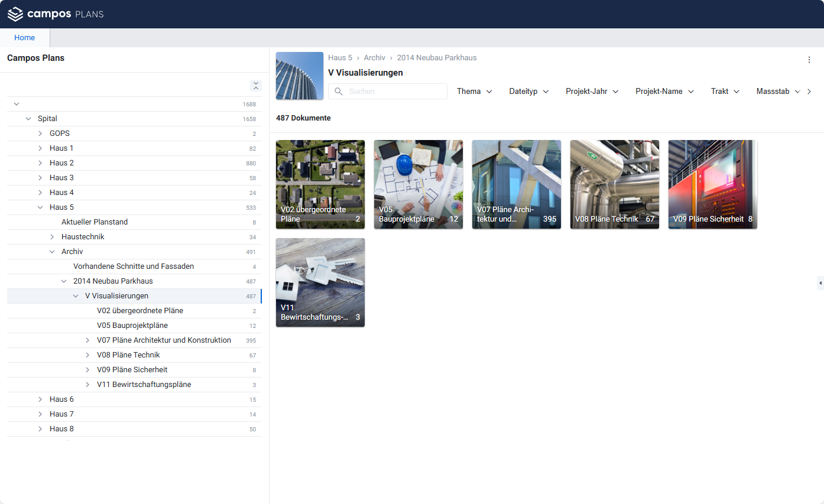Navigate to 2014 Neubau Parkhaus breadcrumb
This screenshot has width=824, height=504.
(436, 58)
